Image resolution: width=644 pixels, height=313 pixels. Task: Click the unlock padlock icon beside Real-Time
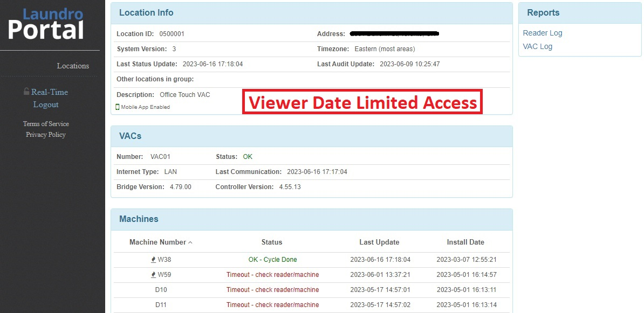point(26,92)
